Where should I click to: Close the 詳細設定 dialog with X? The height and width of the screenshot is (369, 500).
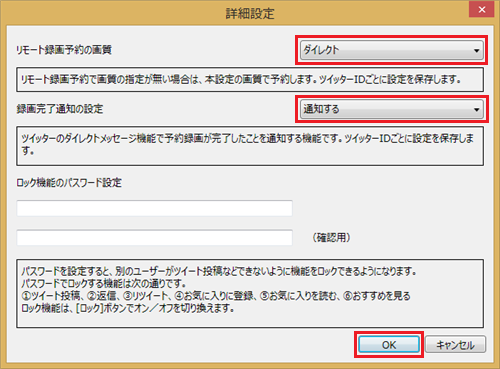click(481, 9)
